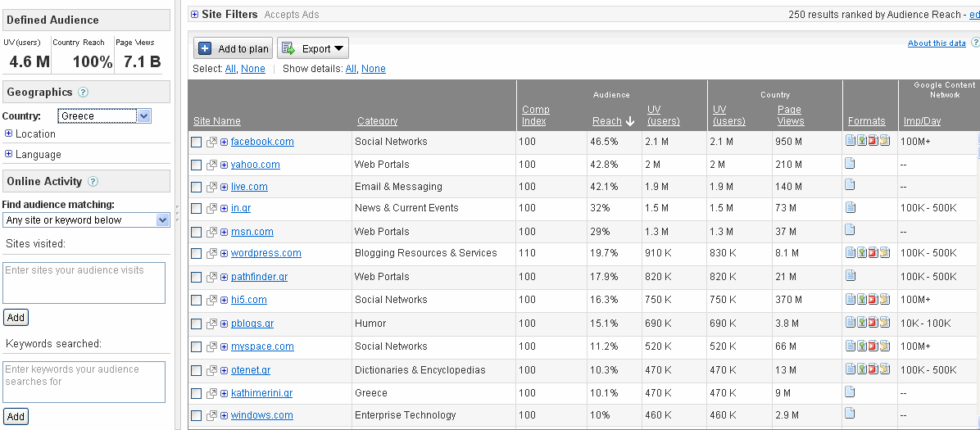Open hi5.com external link icon

point(212,300)
